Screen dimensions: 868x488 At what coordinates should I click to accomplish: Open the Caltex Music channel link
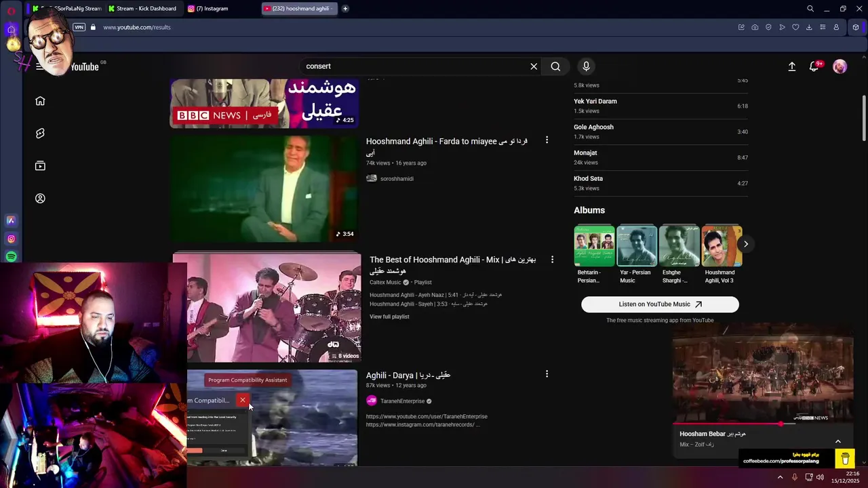[385, 282]
